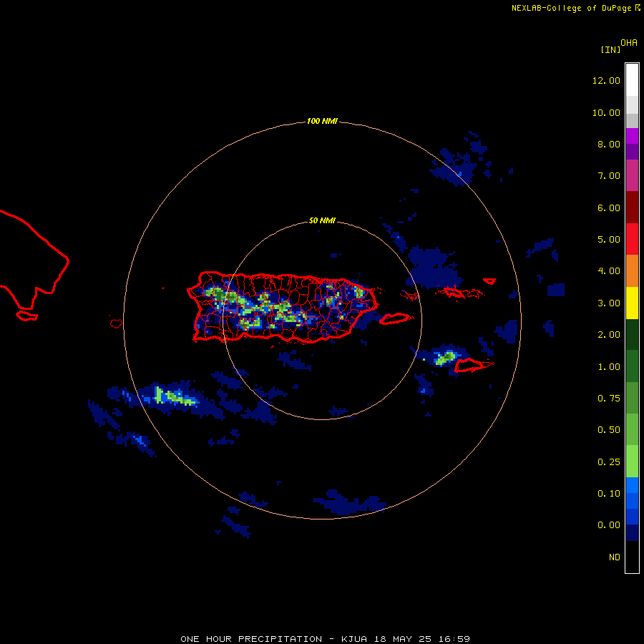Click the 7.00 legend value

(x=609, y=176)
